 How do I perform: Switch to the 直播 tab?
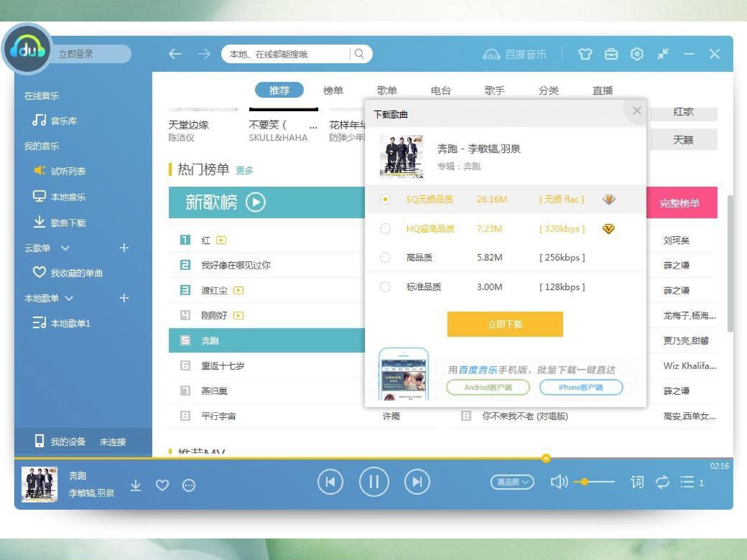(603, 90)
